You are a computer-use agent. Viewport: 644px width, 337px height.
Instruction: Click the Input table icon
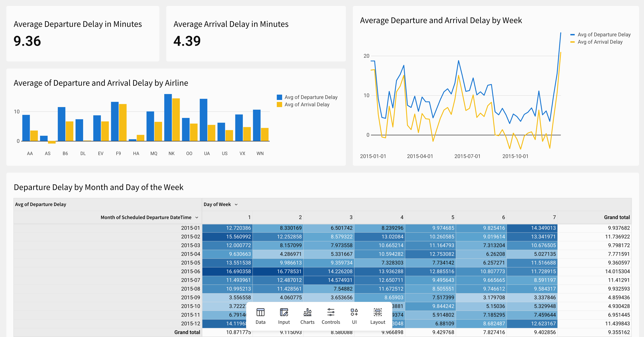point(284,312)
